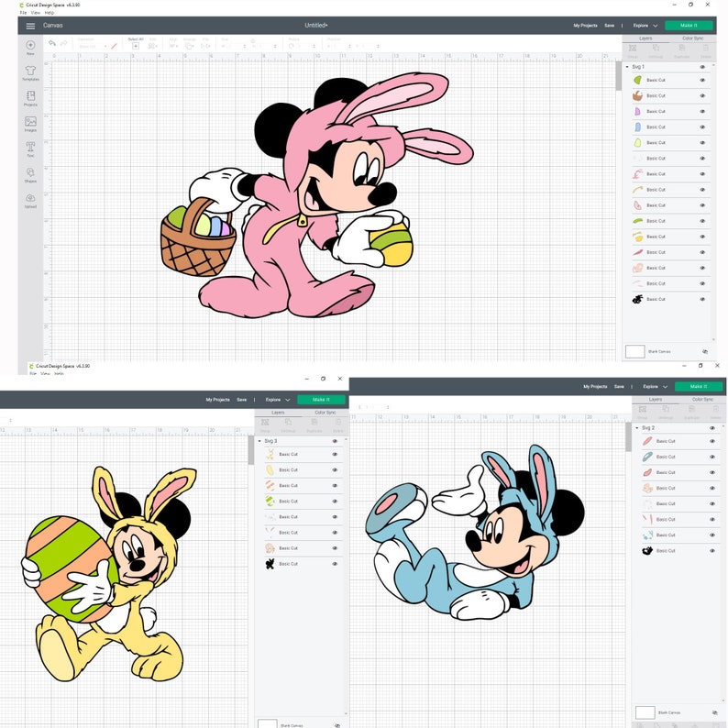The height and width of the screenshot is (728, 728).
Task: Open the View menu in top window
Action: click(35, 13)
